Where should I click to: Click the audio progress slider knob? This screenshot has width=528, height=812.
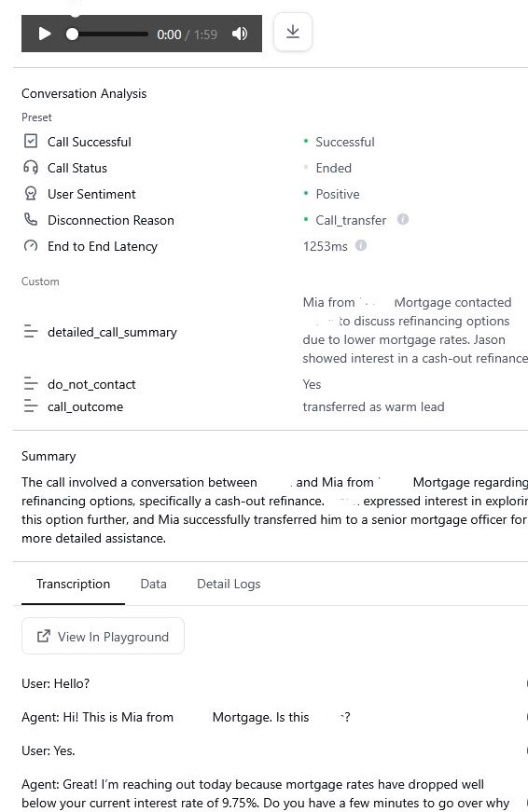tap(73, 34)
